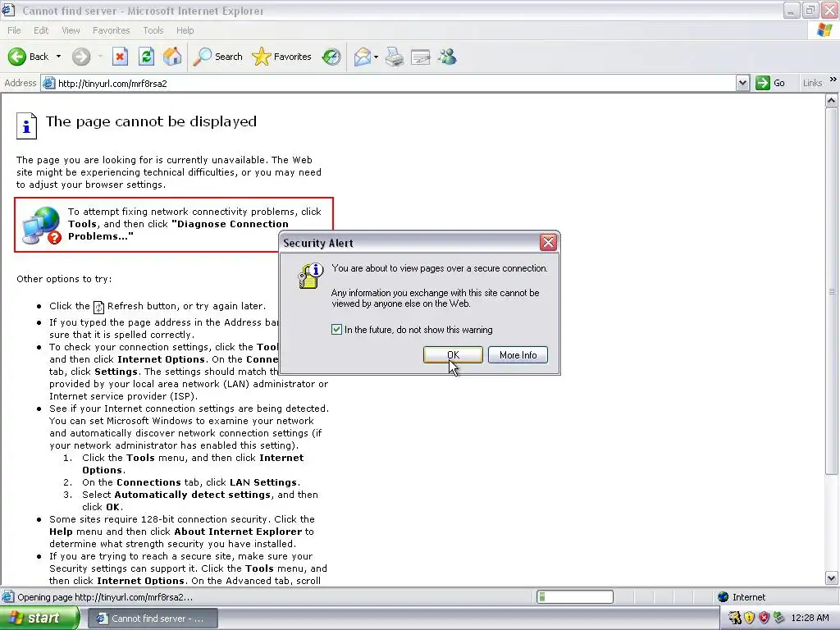Open the Windows Start menu
The height and width of the screenshot is (630, 840).
39,619
